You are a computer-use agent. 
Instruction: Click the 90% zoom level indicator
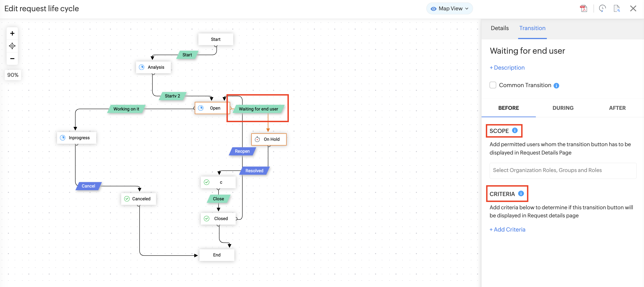tap(13, 75)
